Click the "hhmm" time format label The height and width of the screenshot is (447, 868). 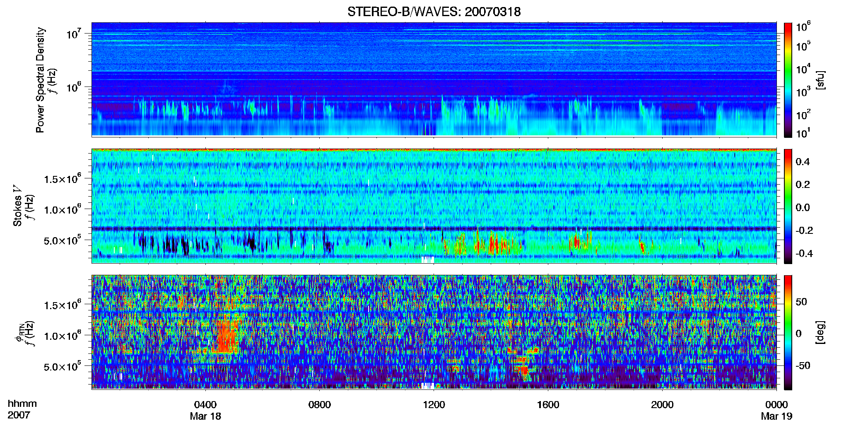point(22,404)
